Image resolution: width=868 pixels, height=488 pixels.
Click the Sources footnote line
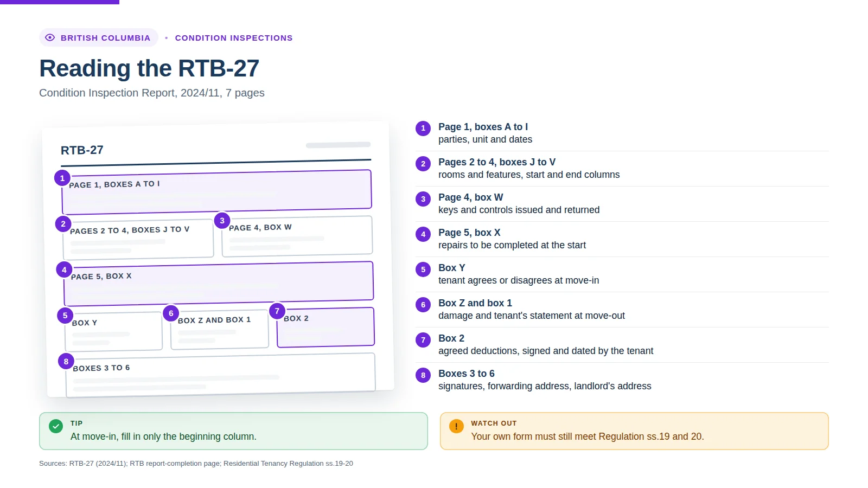[x=196, y=464]
